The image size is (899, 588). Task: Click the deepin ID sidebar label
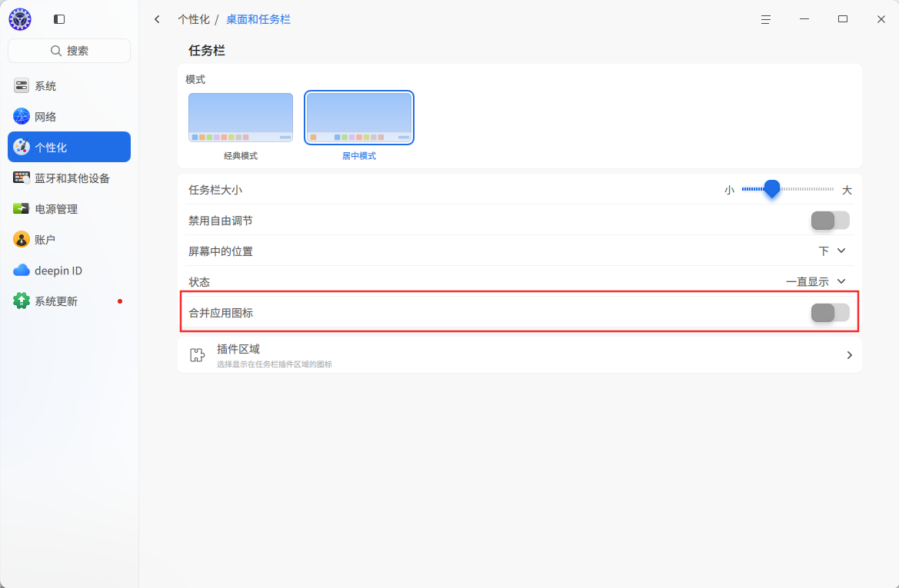click(58, 271)
